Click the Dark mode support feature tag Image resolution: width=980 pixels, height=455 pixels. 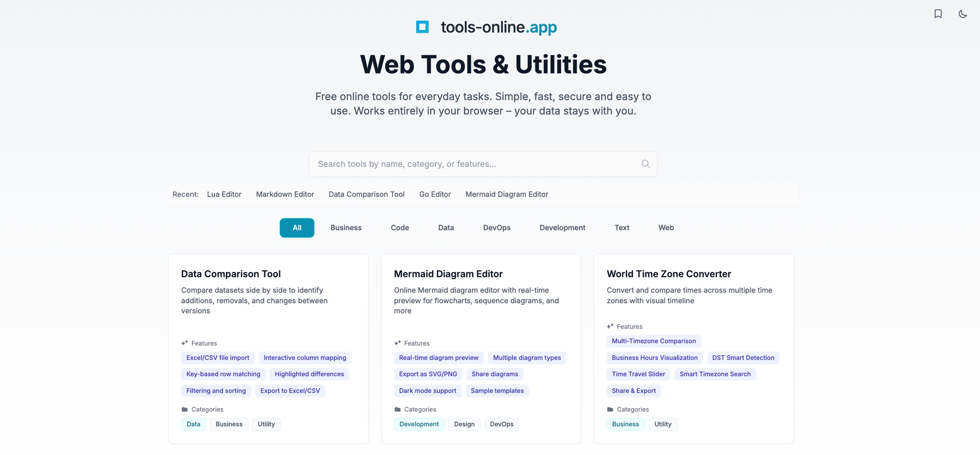point(427,391)
